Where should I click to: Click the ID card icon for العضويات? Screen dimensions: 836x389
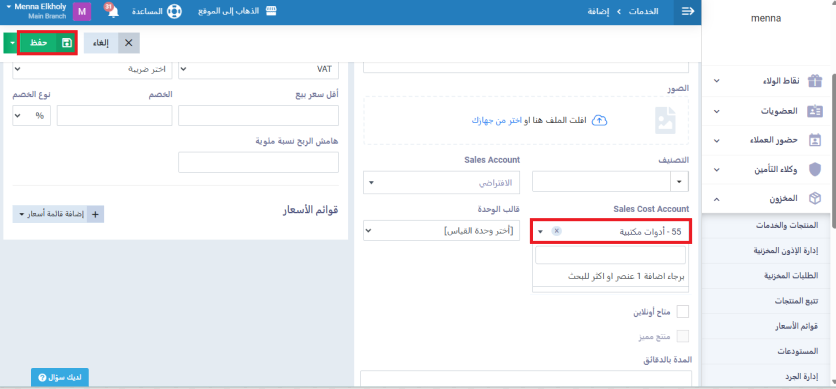(815, 111)
